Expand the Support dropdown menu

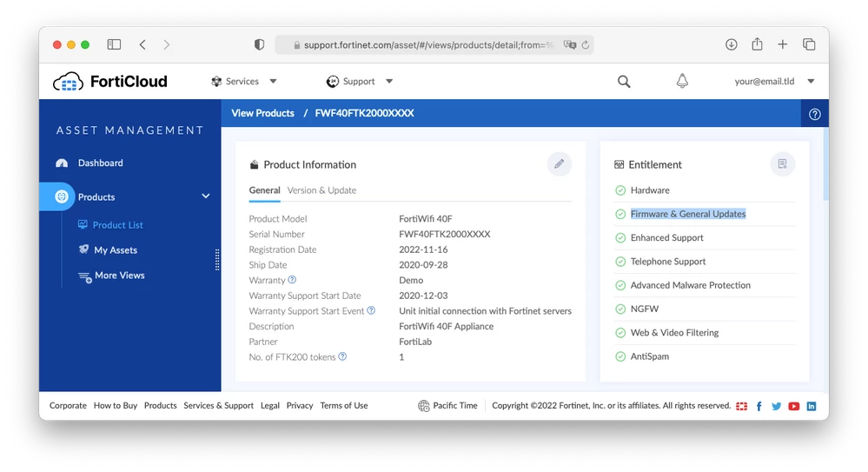click(360, 82)
